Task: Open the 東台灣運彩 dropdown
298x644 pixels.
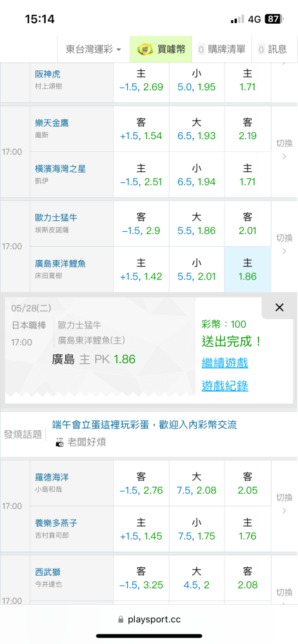Action: 94,50
